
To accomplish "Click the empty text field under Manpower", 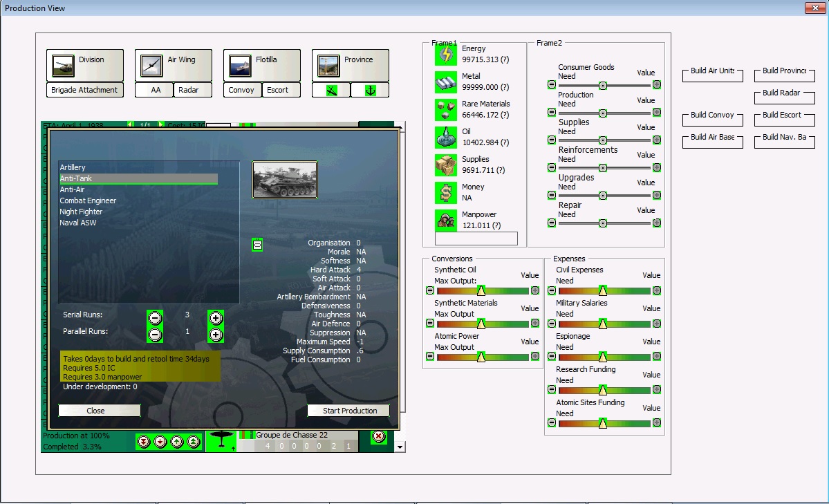I will coord(476,239).
